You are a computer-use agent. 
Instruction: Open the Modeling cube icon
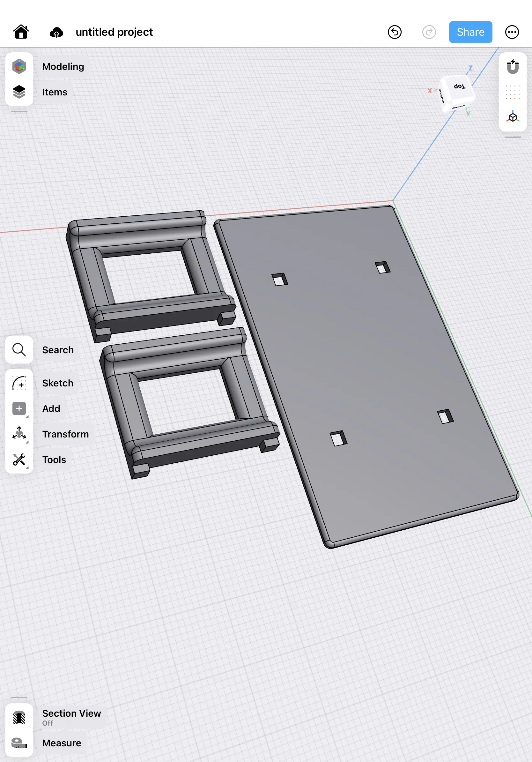(19, 66)
